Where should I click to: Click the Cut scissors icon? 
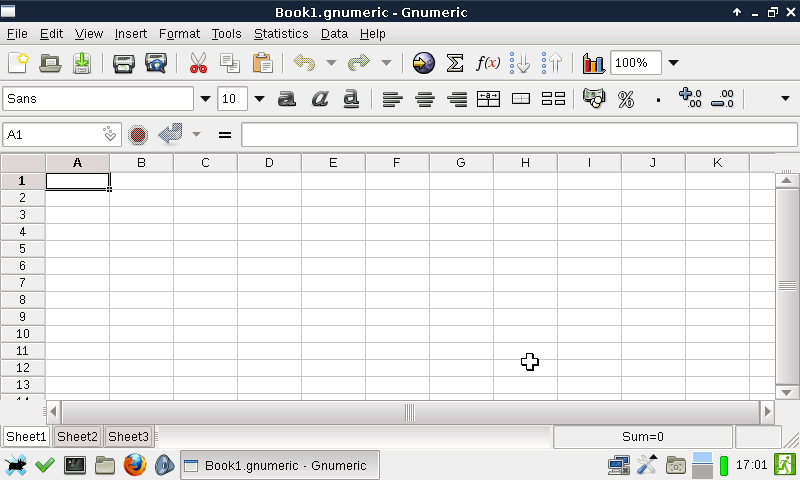[x=198, y=63]
